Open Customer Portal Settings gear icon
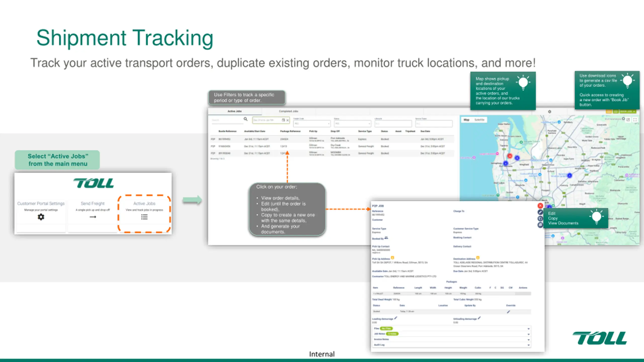 pos(41,217)
